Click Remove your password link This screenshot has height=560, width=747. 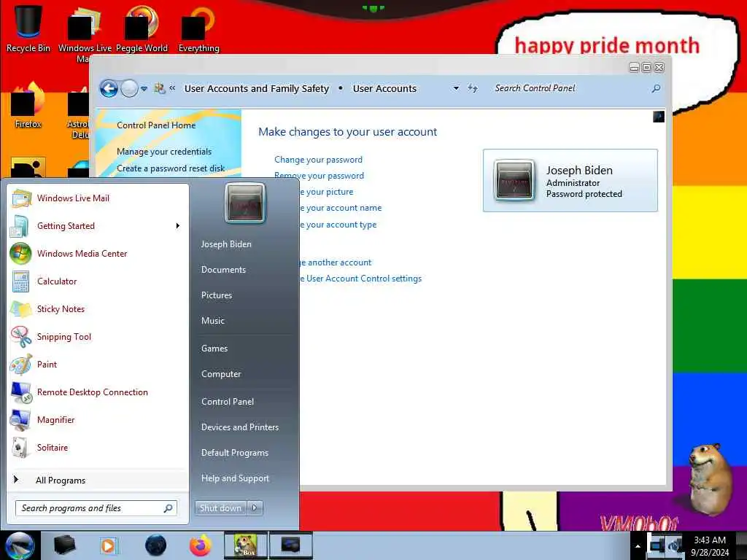click(319, 176)
